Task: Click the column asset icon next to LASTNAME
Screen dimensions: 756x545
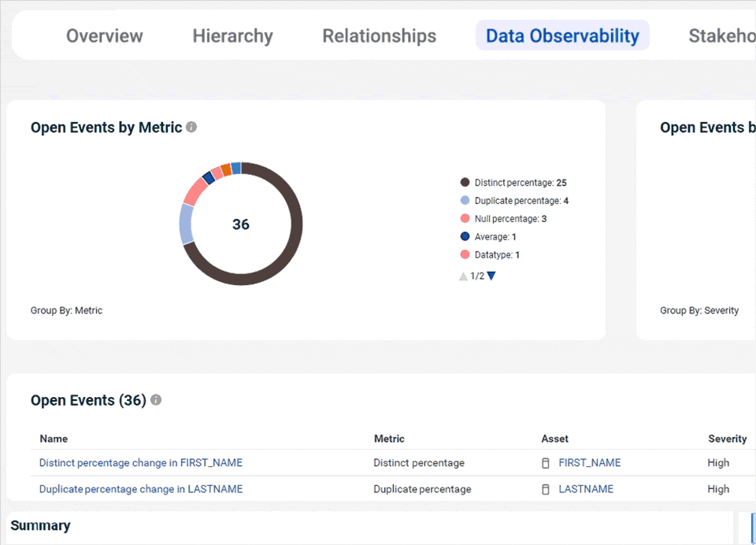Action: 546,489
